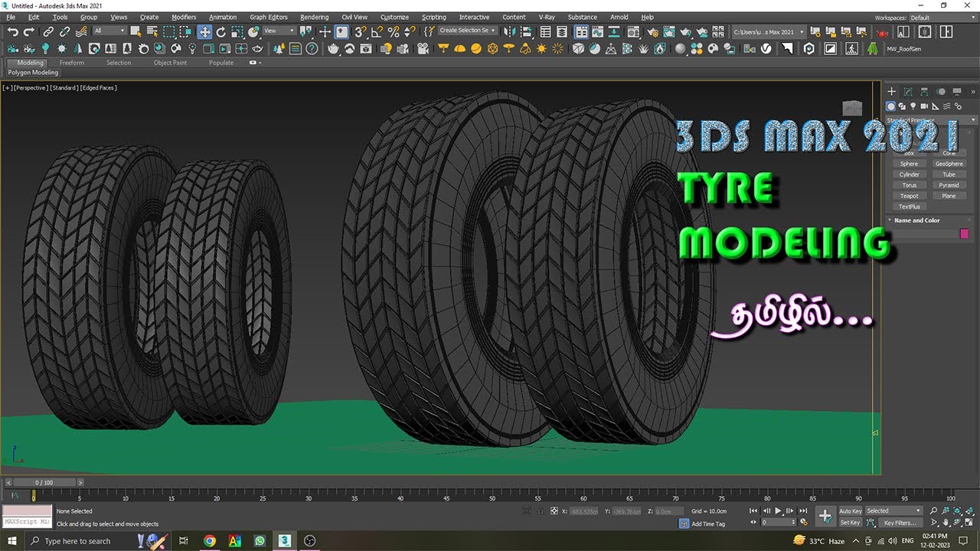Click the Toggle Scene Explorer icon
Image resolution: width=980 pixels, height=551 pixels.
[x=546, y=31]
